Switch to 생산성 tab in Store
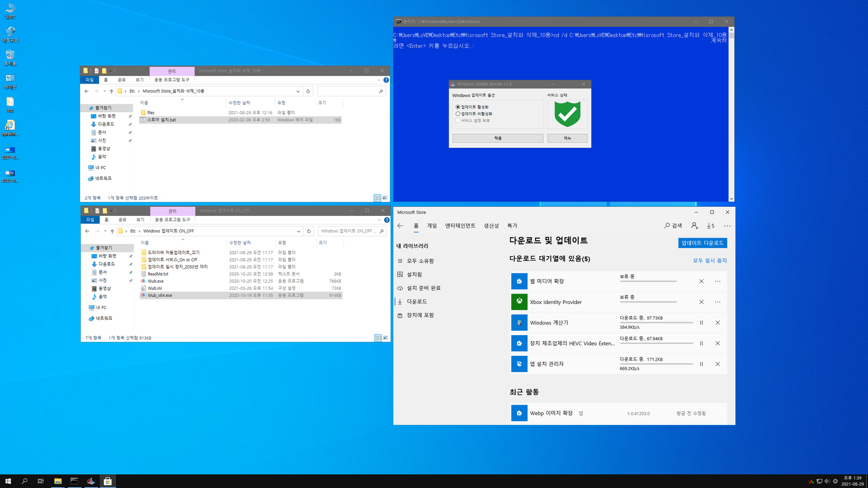The width and height of the screenshot is (868, 488). (x=491, y=226)
